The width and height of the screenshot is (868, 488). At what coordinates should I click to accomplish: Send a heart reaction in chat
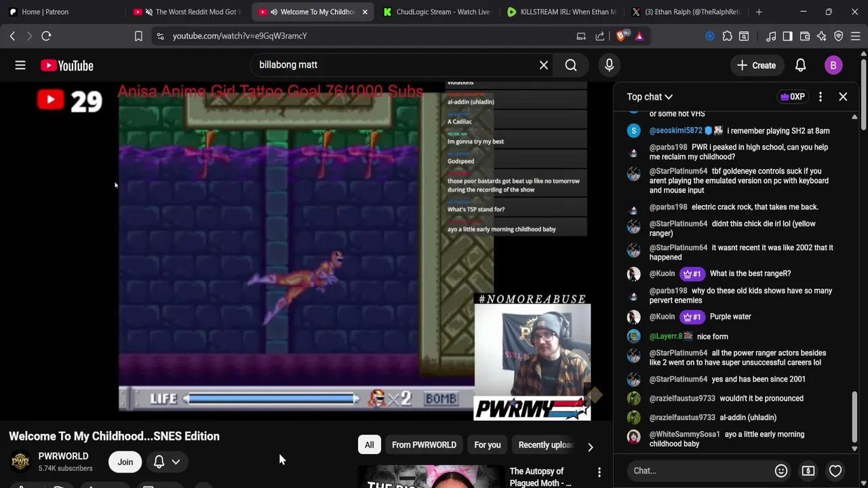click(x=835, y=470)
